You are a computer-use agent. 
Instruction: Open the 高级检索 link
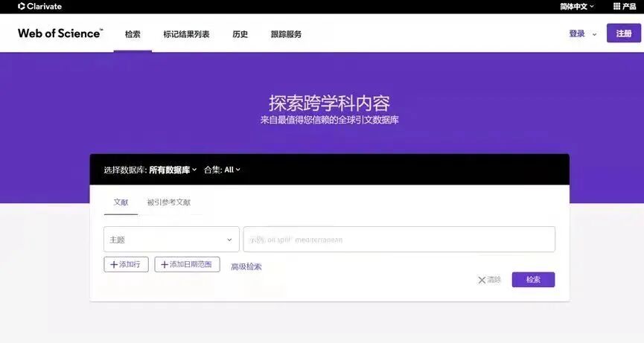point(246,266)
